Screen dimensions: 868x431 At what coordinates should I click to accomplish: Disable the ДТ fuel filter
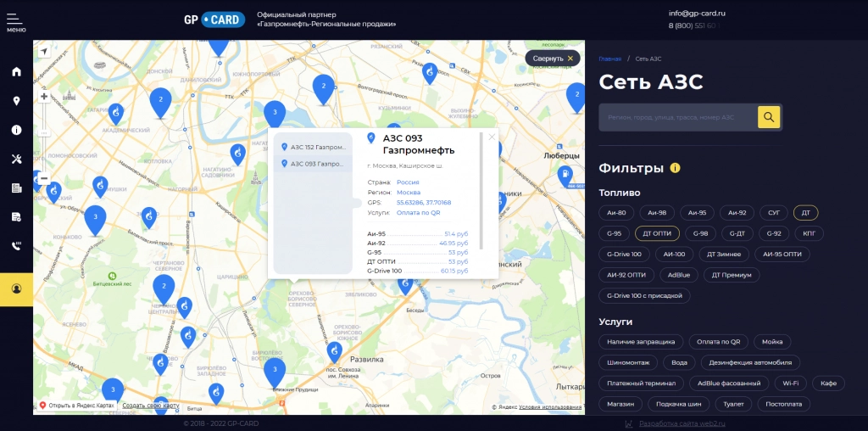[x=805, y=213]
